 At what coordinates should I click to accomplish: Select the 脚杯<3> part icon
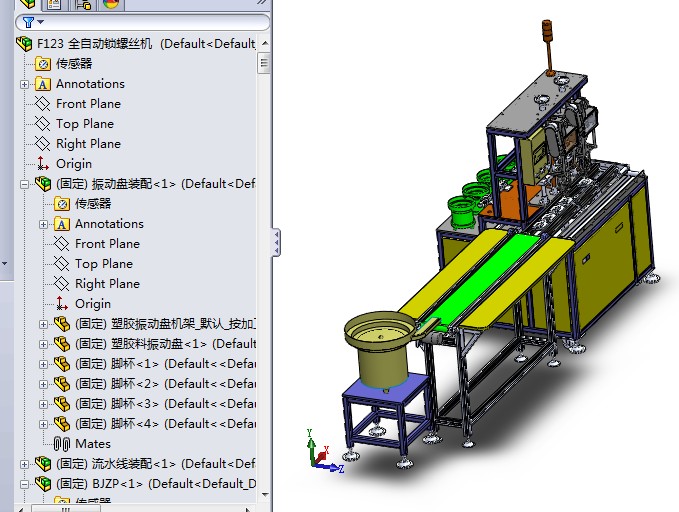point(62,404)
